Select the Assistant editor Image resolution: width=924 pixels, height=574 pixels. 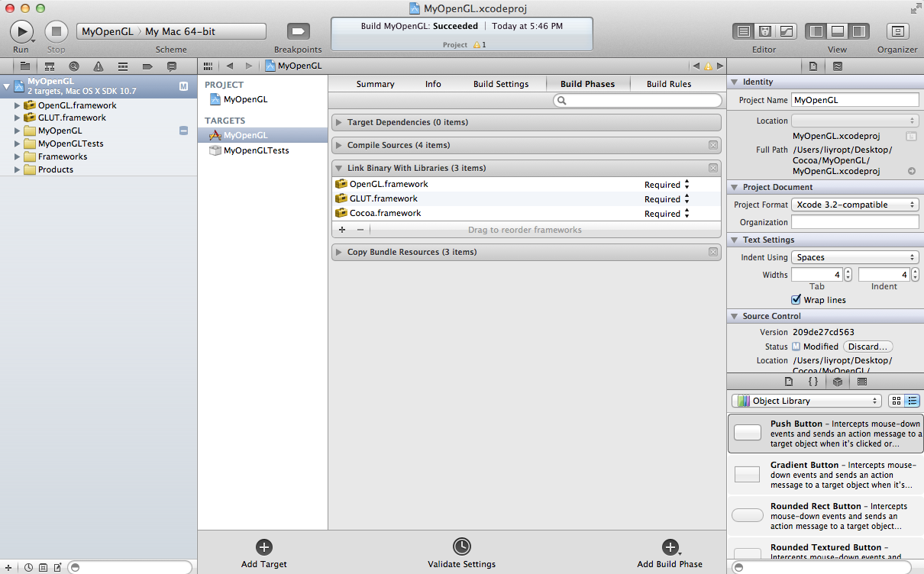point(764,31)
